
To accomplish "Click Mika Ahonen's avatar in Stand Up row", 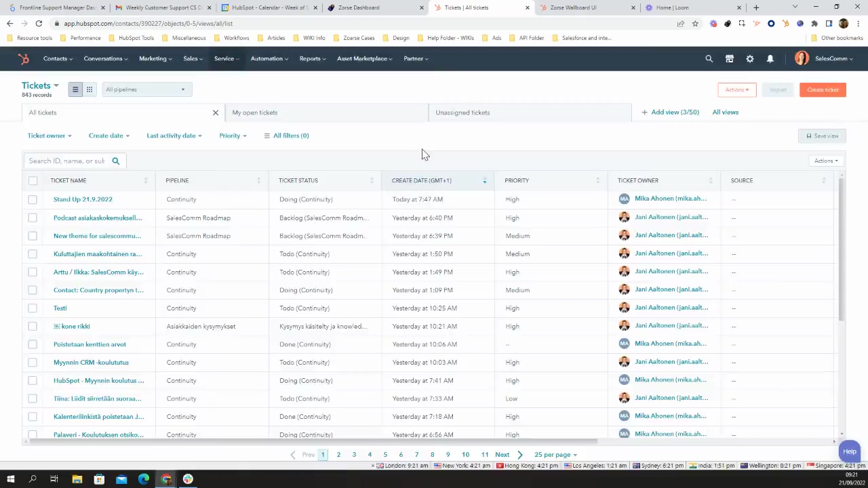I will tap(624, 199).
